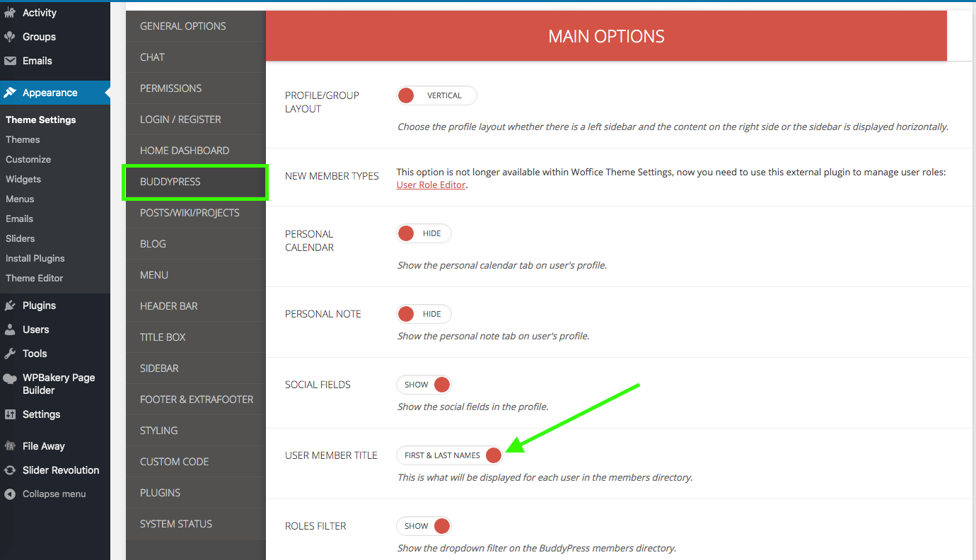Click the Slider Revolution refresh icon
976x560 pixels.
point(10,470)
